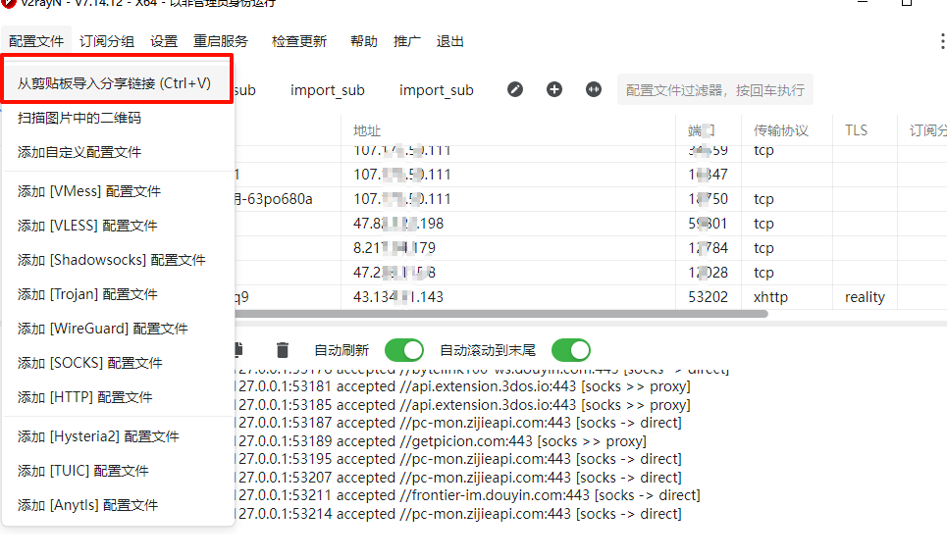The width and height of the screenshot is (947, 560).
Task: Click log line 53211 frontier-im.douyin.com
Action: pyautogui.click(x=468, y=495)
